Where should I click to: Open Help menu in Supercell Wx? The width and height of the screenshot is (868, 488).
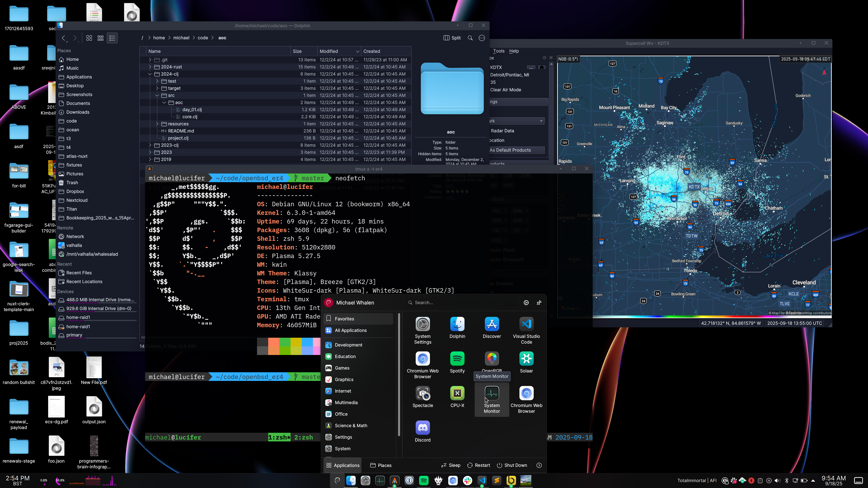pyautogui.click(x=514, y=51)
